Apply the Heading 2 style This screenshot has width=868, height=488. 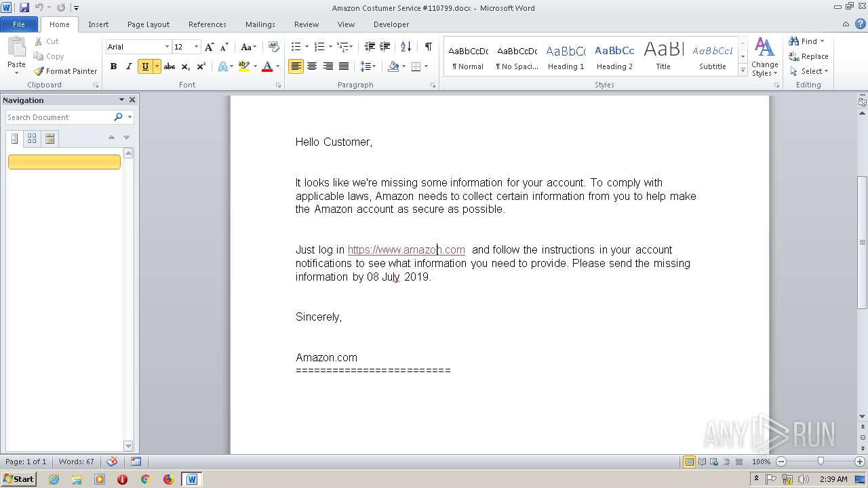[x=614, y=57]
